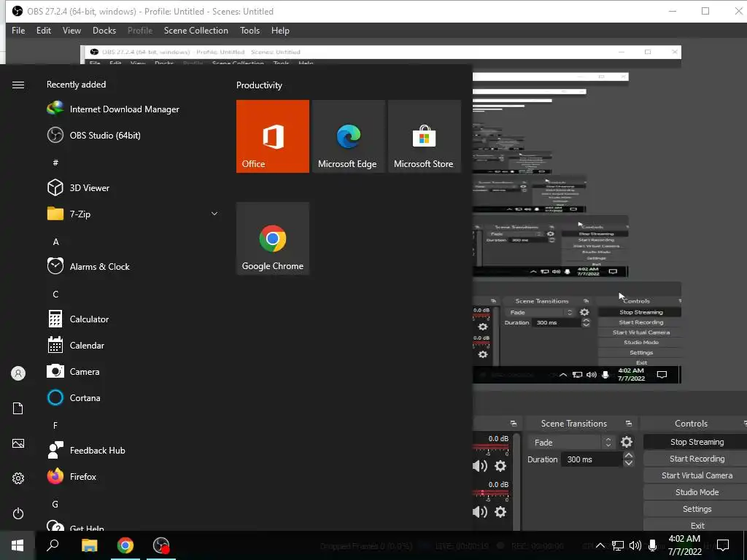Enable Studio Mode
The width and height of the screenshot is (747, 560).
click(697, 492)
